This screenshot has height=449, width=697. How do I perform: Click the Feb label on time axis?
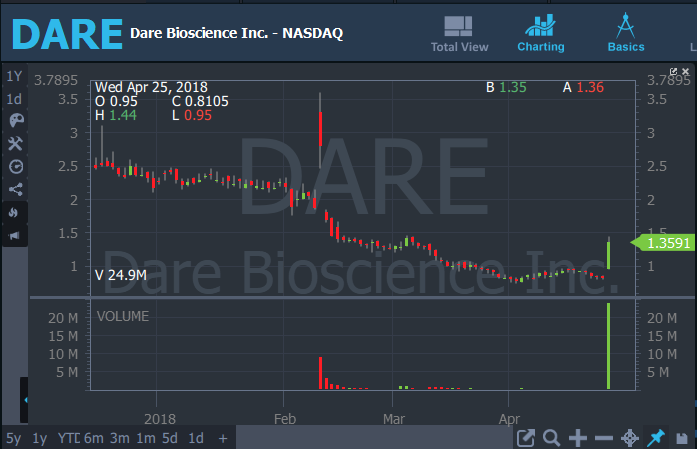(x=285, y=419)
